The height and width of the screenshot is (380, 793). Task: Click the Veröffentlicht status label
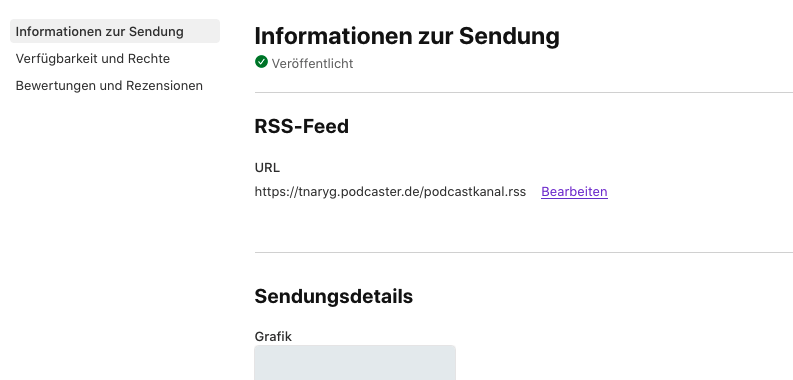(x=312, y=63)
